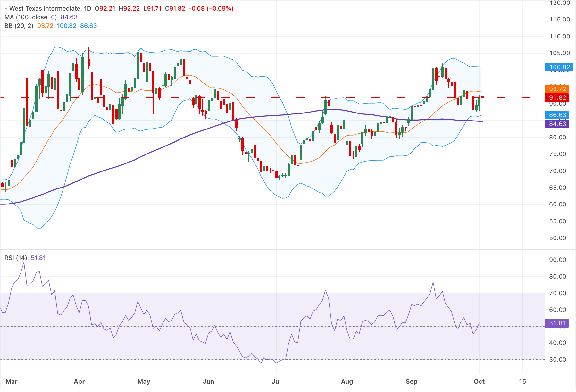Click the RSI 30.00 axis label

pyautogui.click(x=558, y=359)
